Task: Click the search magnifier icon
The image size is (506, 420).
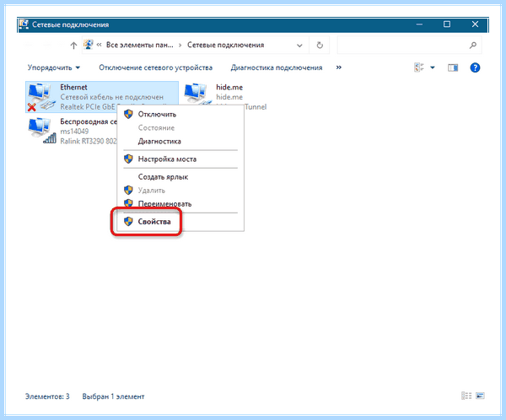Action: click(x=473, y=46)
